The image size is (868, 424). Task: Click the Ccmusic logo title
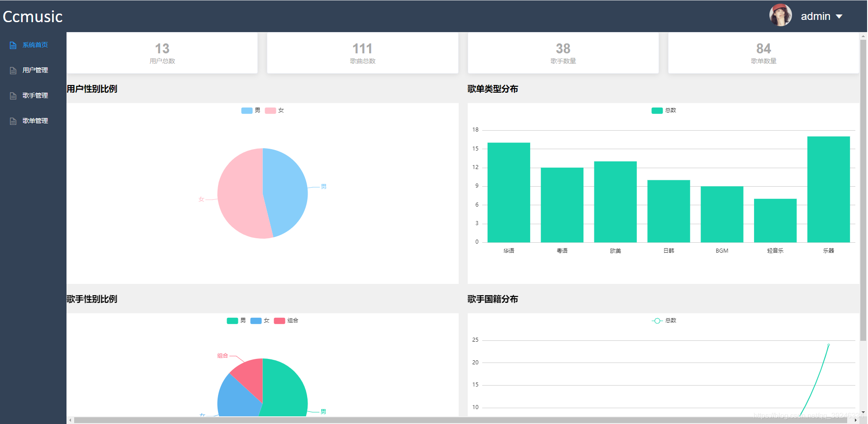point(33,17)
